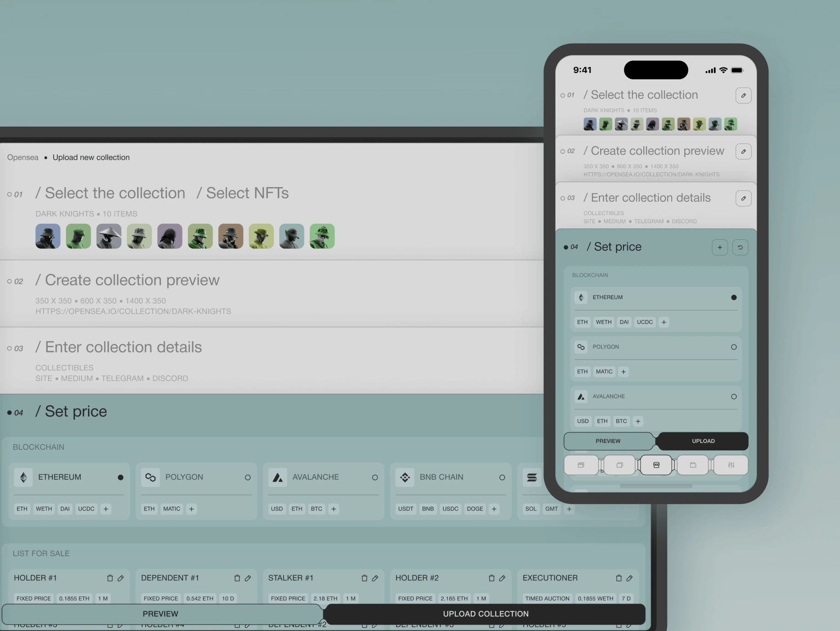
Task: Click the trash icon on the HOLDER #1 card
Action: pos(110,578)
